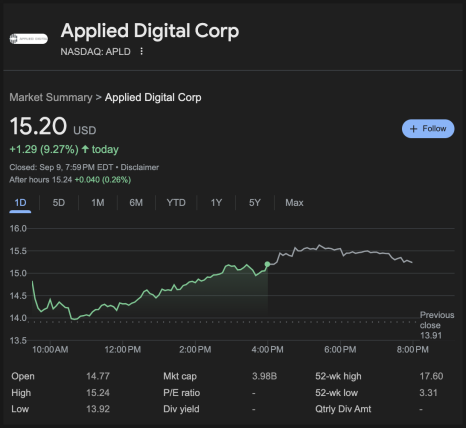Click the green dot marker at 4:00 PM
The image size is (466, 428).
coord(267,264)
